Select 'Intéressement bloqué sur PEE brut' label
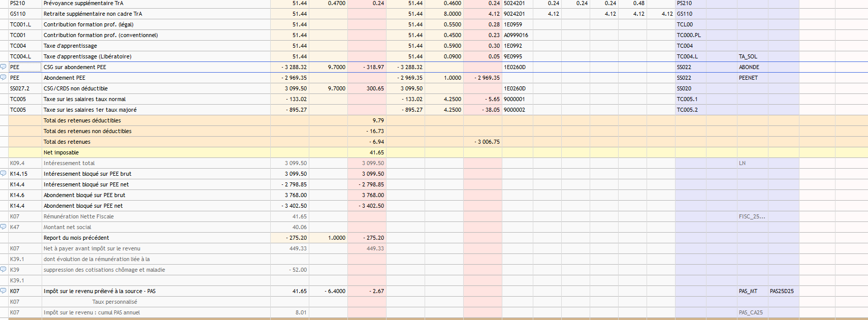Image resolution: width=868 pixels, height=320 pixels. pos(87,174)
